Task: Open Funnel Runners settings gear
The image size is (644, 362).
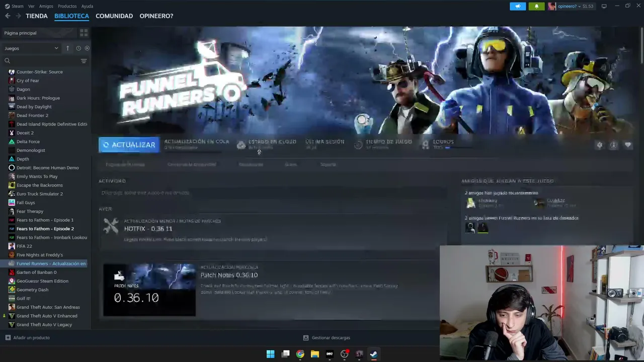Action: (x=599, y=145)
